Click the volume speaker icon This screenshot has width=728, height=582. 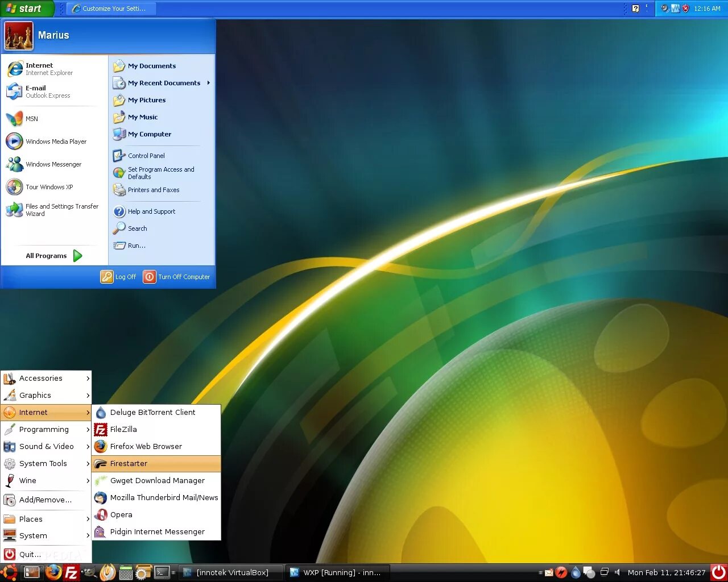coord(617,572)
